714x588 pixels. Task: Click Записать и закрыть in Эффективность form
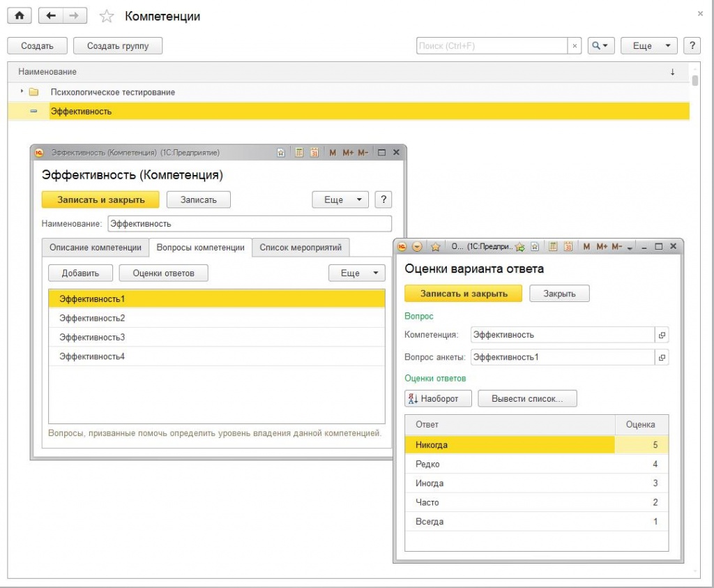pyautogui.click(x=100, y=199)
